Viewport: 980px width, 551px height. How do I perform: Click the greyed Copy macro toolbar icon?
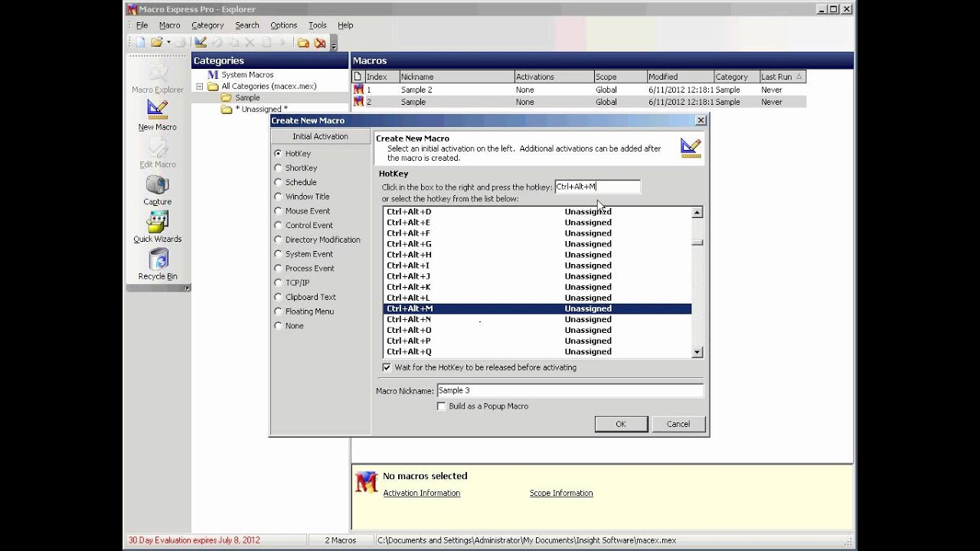pyautogui.click(x=234, y=43)
